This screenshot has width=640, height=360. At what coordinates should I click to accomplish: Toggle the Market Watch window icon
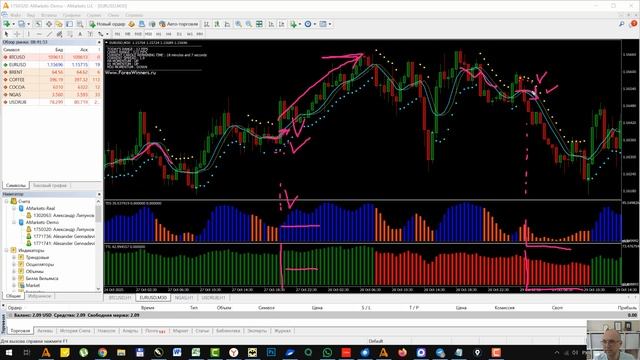click(38, 24)
